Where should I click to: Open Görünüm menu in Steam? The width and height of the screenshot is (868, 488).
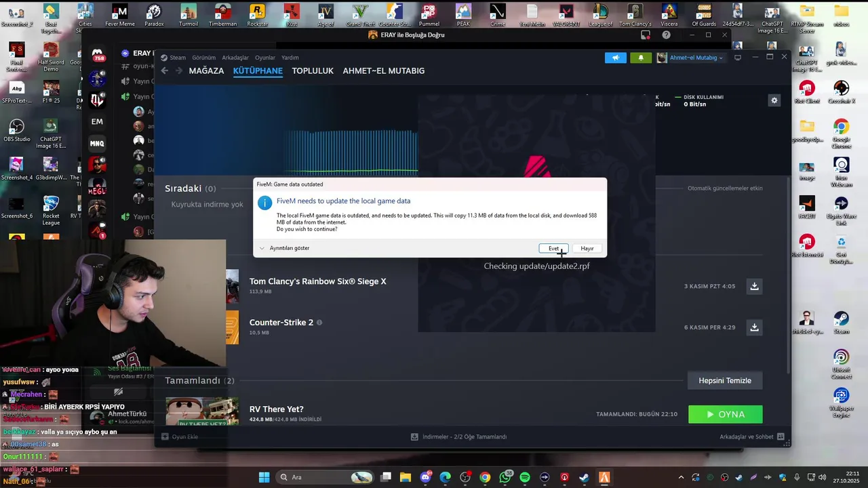click(x=204, y=58)
